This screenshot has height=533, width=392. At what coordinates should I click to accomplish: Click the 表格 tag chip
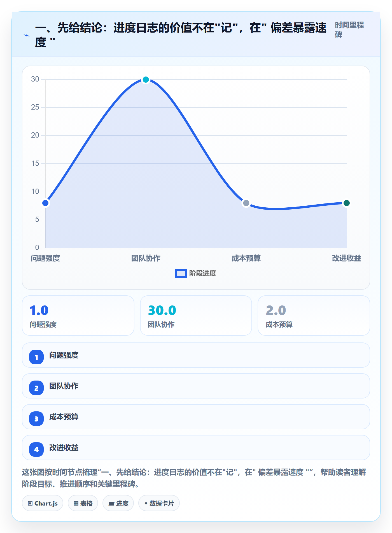click(83, 503)
